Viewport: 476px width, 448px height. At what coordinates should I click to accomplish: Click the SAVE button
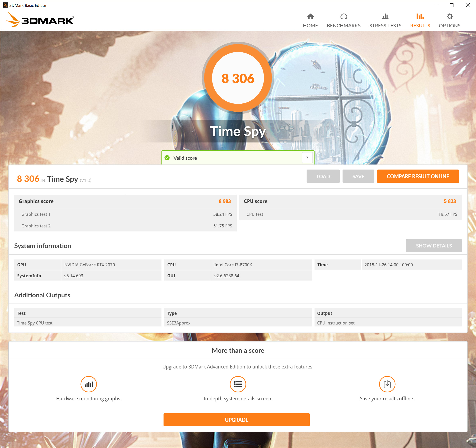point(358,176)
